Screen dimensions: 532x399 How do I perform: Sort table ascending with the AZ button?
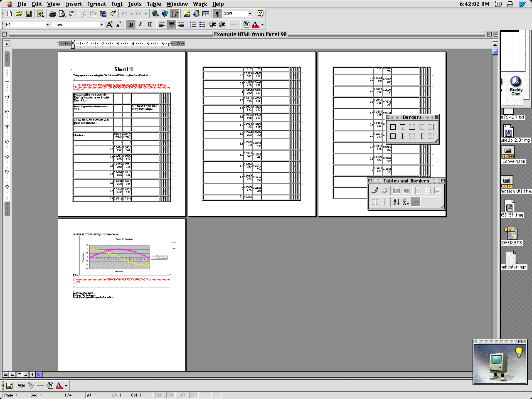pos(397,202)
